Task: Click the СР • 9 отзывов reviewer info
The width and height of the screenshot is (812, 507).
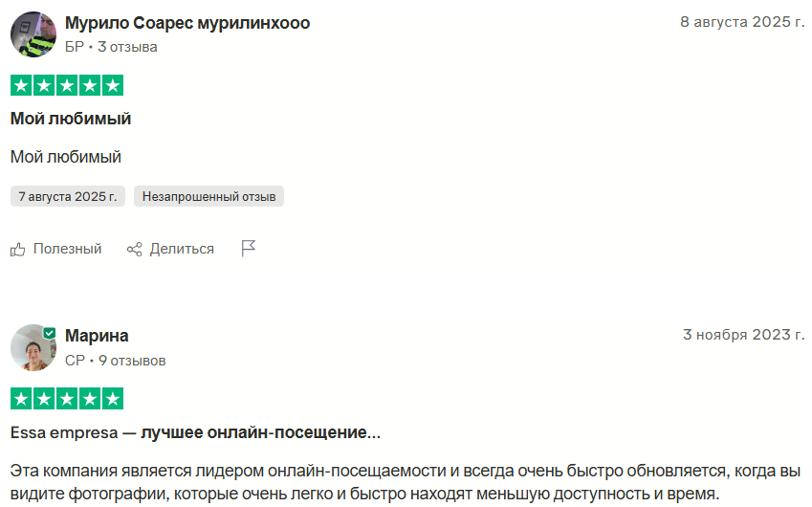Action: (x=115, y=361)
